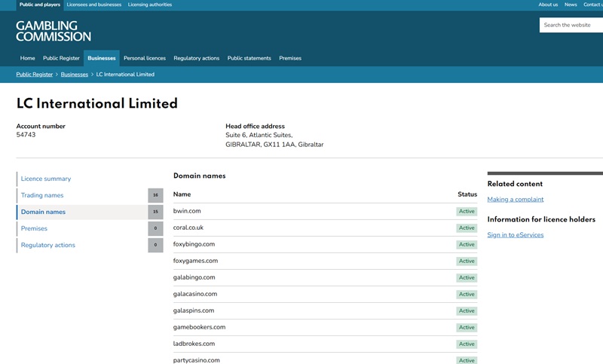603x364 pixels.
Task: Click the Domain names section heading
Action: pyautogui.click(x=199, y=176)
